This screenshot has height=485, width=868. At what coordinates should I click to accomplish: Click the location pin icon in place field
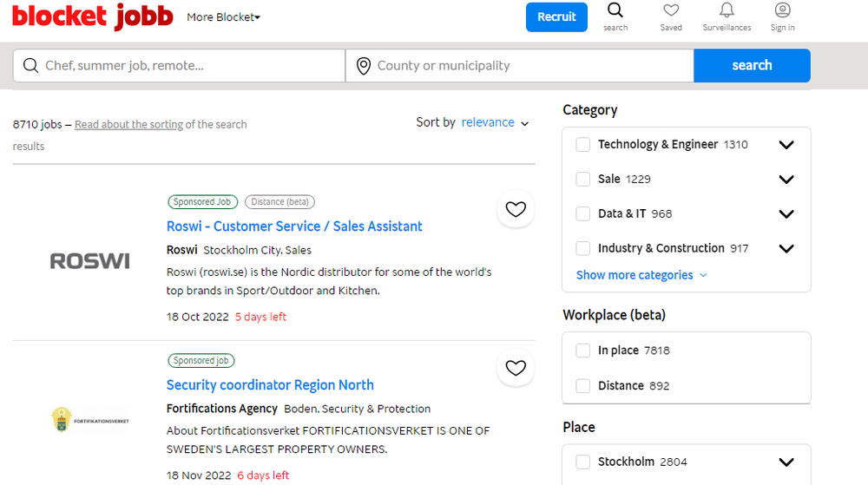[363, 66]
